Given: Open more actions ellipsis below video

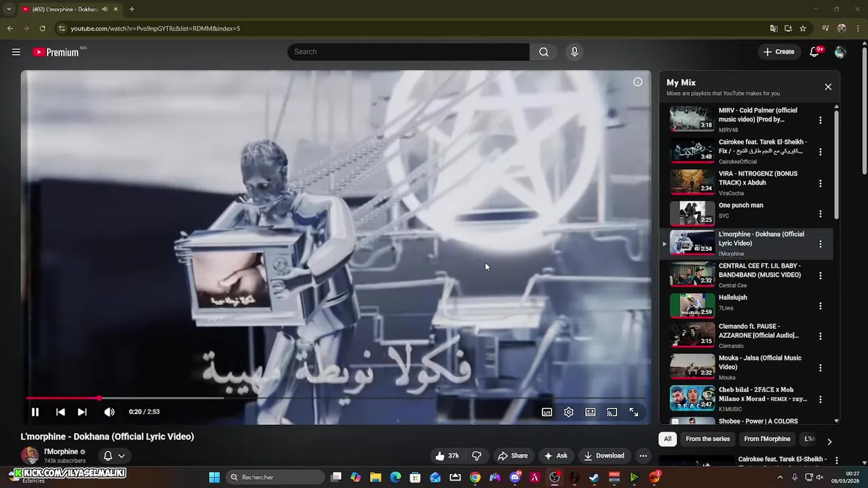Looking at the screenshot, I should [x=643, y=455].
